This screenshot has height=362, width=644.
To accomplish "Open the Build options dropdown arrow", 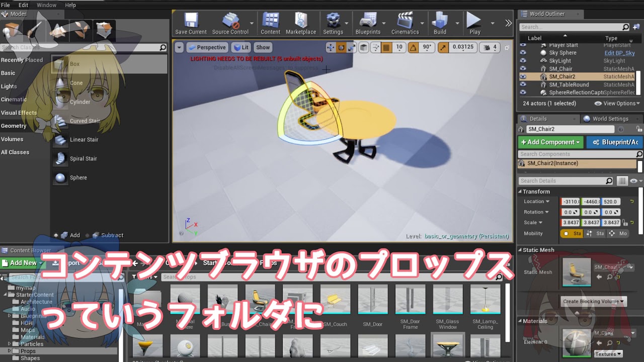I will click(457, 23).
